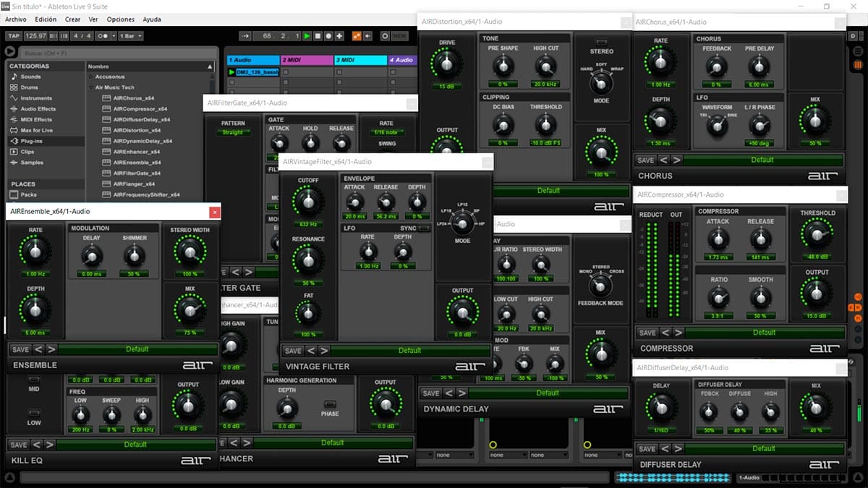Image resolution: width=868 pixels, height=488 pixels.
Task: Click the Re-enable Automation back arrow
Action: coord(367,35)
